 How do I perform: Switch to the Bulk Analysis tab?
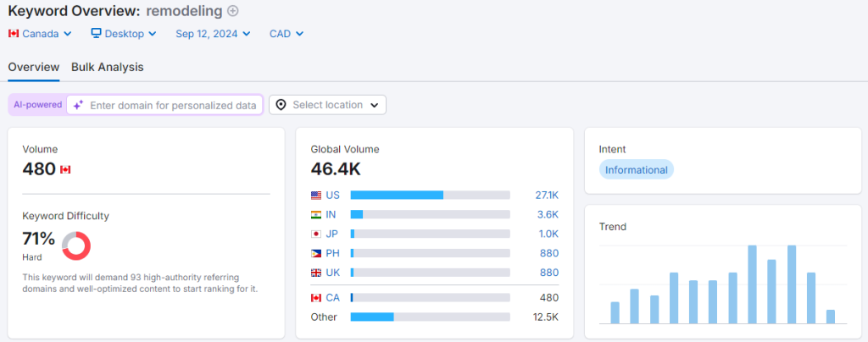click(108, 67)
